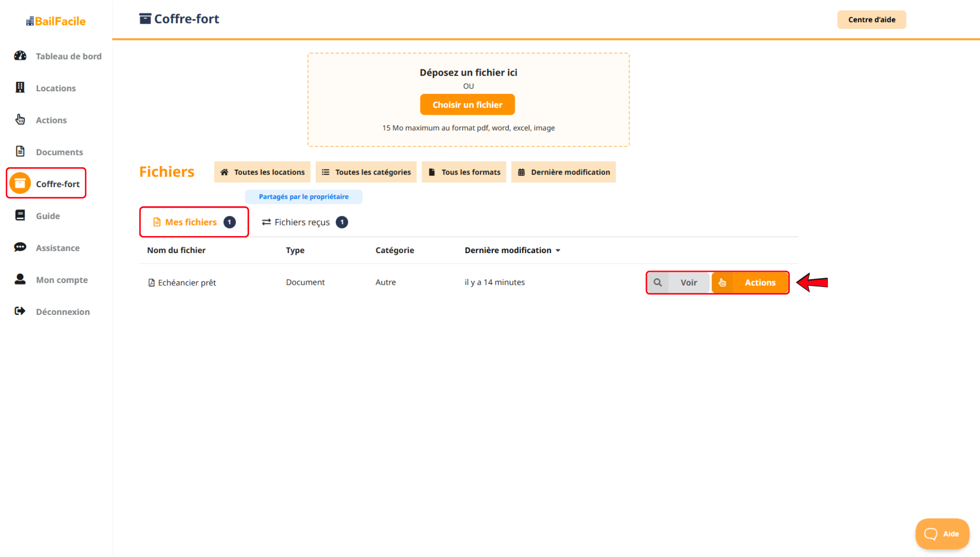This screenshot has width=980, height=557.
Task: Sort by Dernière modification column arrow
Action: coord(558,250)
